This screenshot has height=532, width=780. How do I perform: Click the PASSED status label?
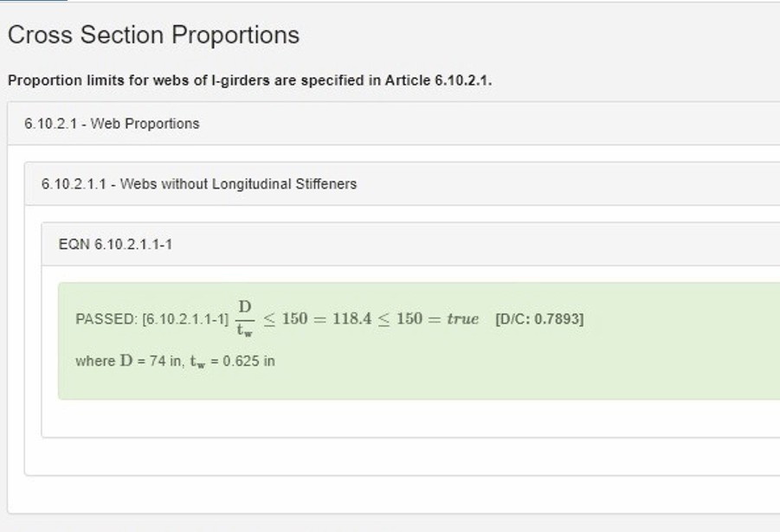coord(106,319)
